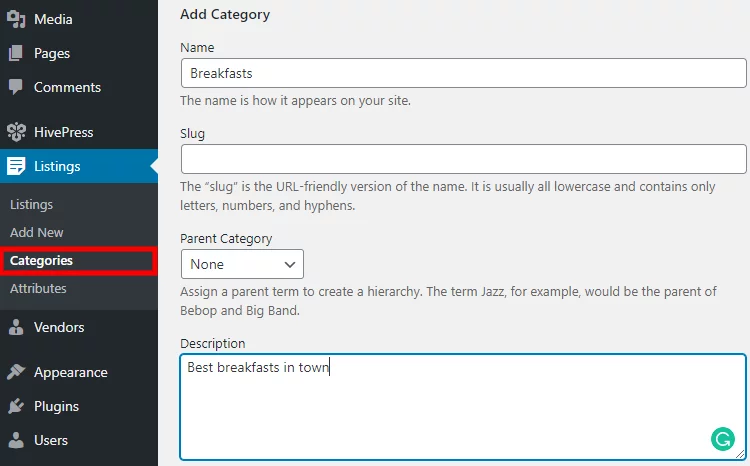Focus the empty Slug input field
Image resolution: width=750 pixels, height=466 pixels.
(463, 159)
